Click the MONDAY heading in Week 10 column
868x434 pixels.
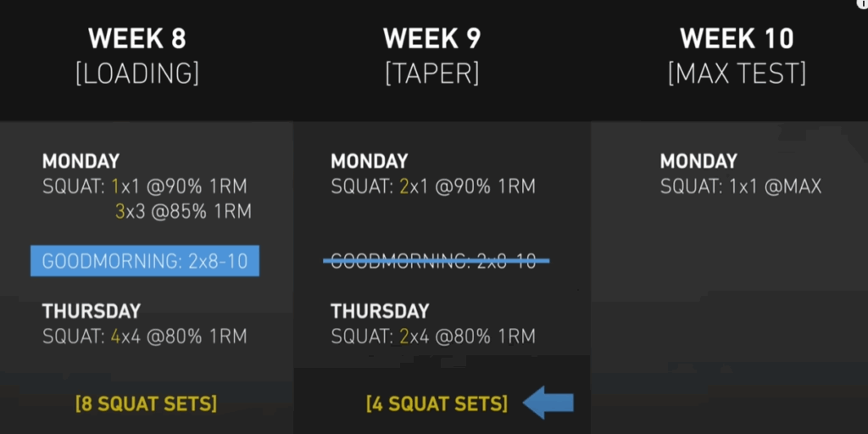point(698,162)
